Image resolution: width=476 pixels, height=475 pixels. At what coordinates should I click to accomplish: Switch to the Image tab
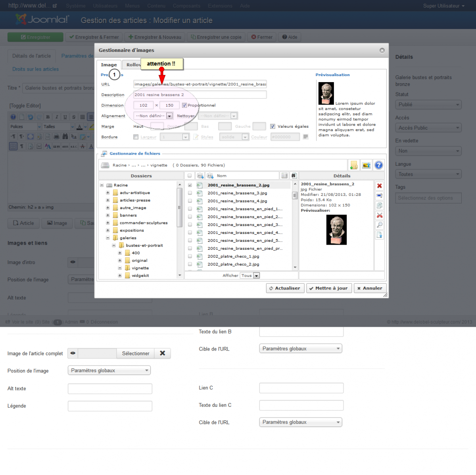click(109, 65)
